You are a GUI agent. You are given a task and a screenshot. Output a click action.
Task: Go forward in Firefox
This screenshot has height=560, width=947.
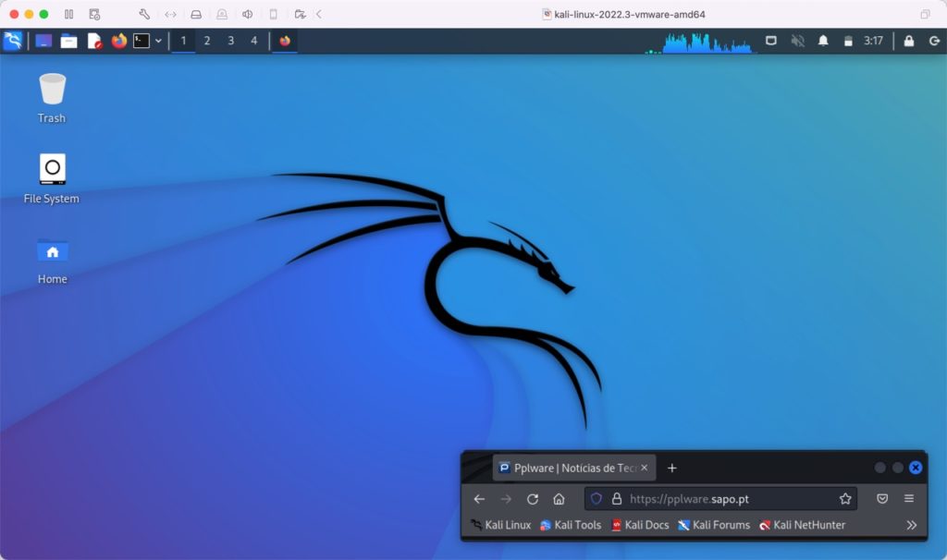[506, 499]
